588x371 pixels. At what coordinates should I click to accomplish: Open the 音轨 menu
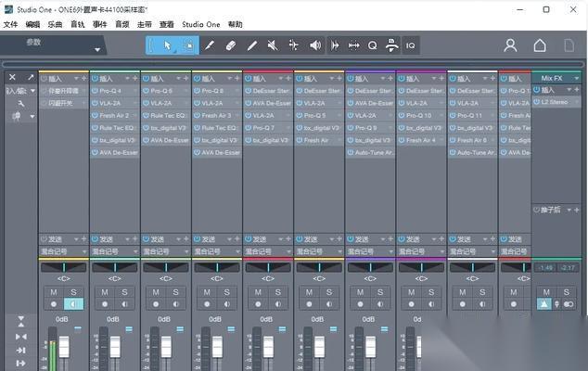pos(78,24)
